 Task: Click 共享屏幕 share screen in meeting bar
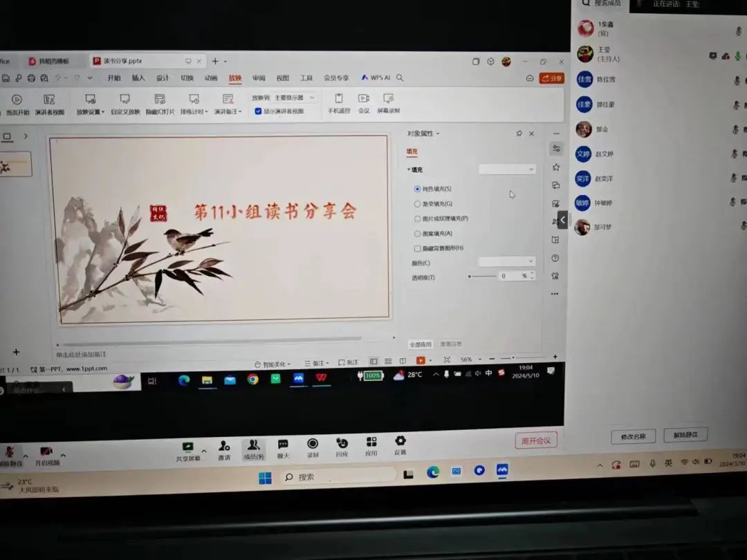pos(187,447)
